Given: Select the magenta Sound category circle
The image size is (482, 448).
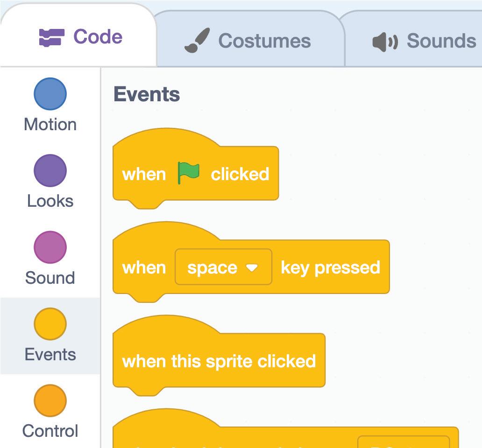Looking at the screenshot, I should 50,247.
